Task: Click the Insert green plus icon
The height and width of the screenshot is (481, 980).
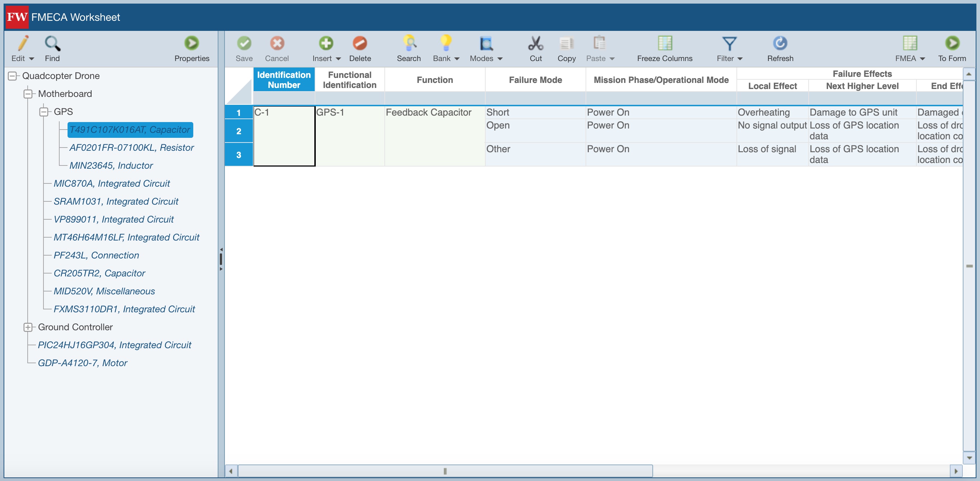Action: coord(326,43)
